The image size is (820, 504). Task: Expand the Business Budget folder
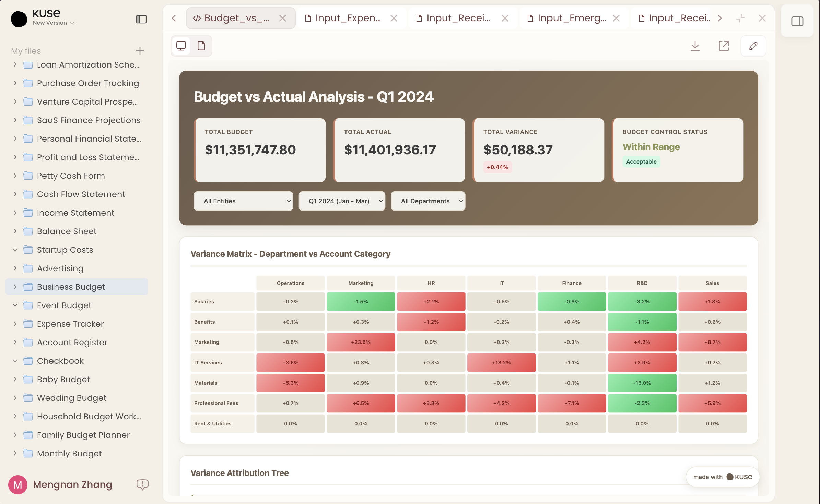pyautogui.click(x=15, y=287)
